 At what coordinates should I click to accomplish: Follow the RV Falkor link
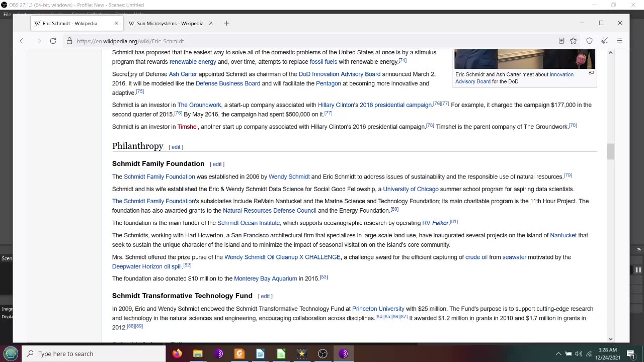tap(435, 223)
